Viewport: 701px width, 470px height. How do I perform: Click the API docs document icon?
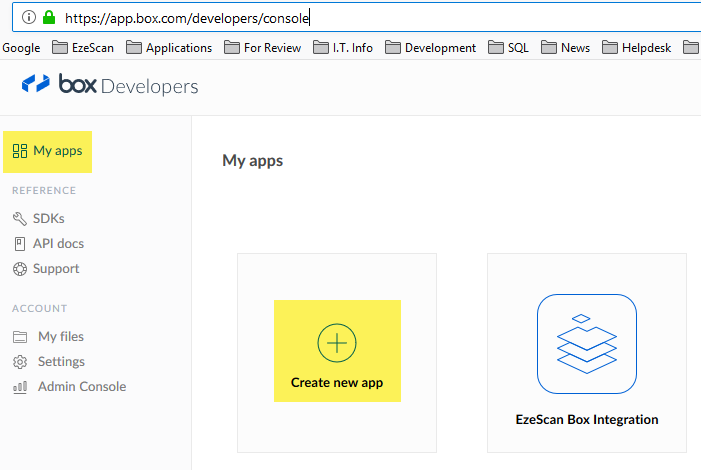(20, 243)
